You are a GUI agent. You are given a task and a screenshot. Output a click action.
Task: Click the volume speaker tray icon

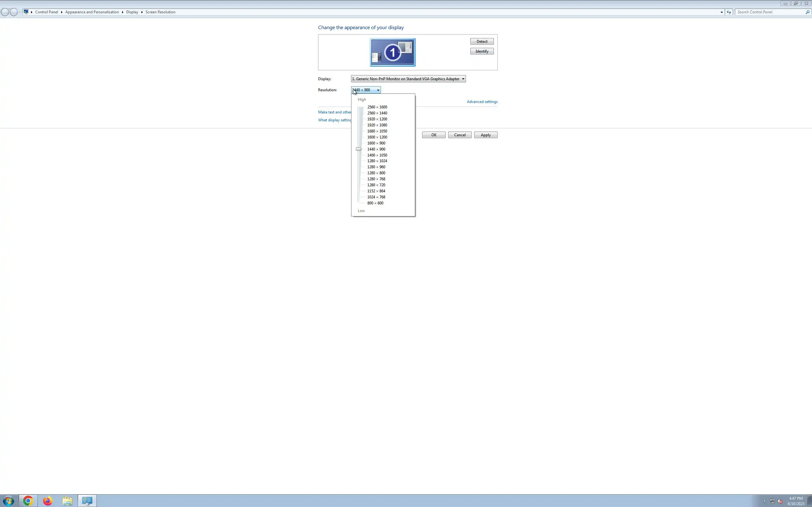click(x=780, y=501)
